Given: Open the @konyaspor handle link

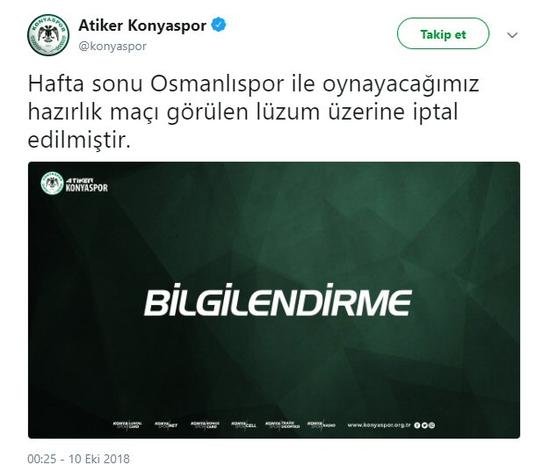Looking at the screenshot, I should [x=113, y=46].
